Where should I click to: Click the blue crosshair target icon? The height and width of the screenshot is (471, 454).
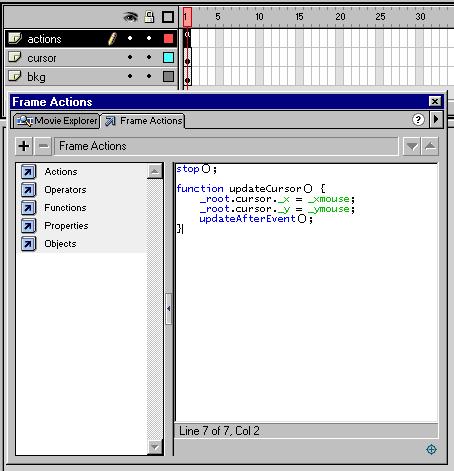click(x=431, y=449)
